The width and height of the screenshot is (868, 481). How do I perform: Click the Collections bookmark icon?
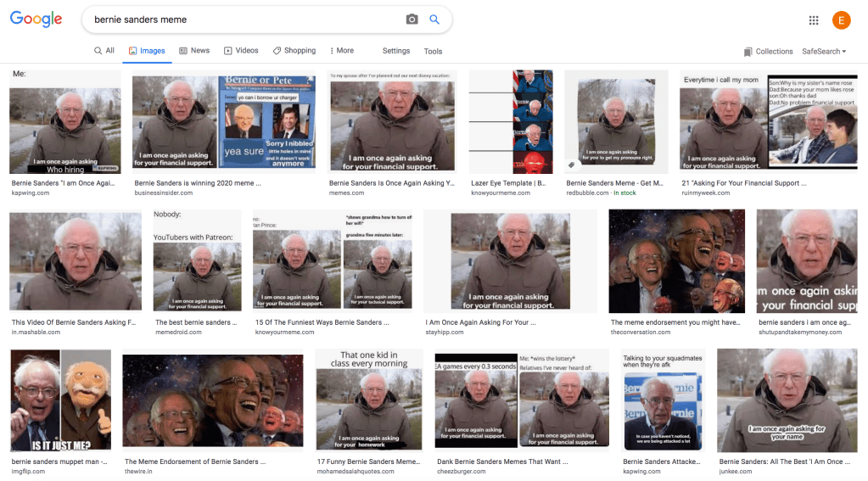[x=748, y=52]
